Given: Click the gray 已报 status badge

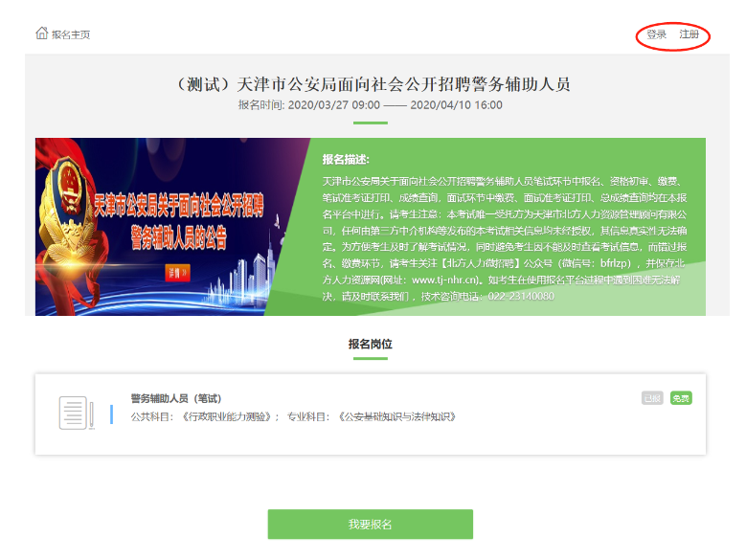Looking at the screenshot, I should (x=652, y=397).
